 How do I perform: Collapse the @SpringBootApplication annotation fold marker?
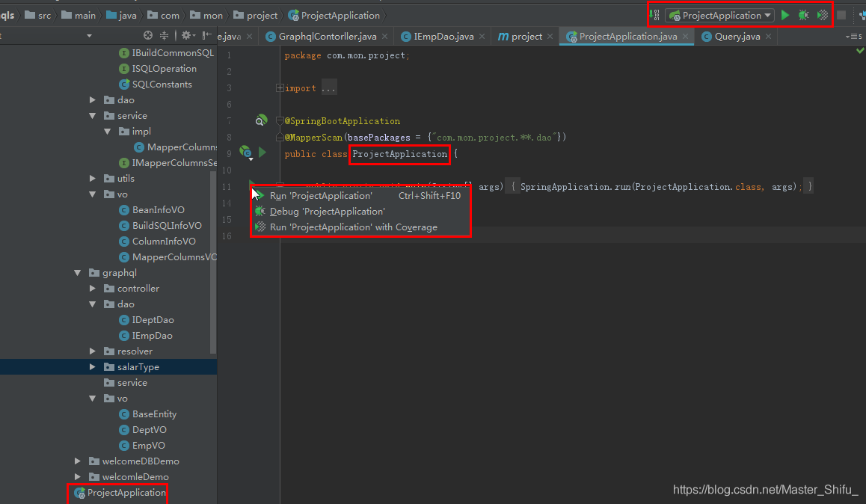tap(280, 121)
